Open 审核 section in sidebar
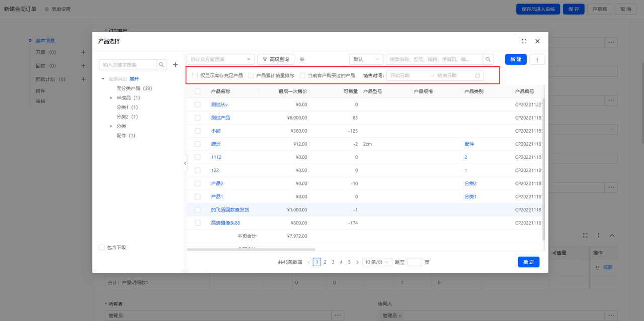This screenshot has height=321, width=644. (40, 101)
